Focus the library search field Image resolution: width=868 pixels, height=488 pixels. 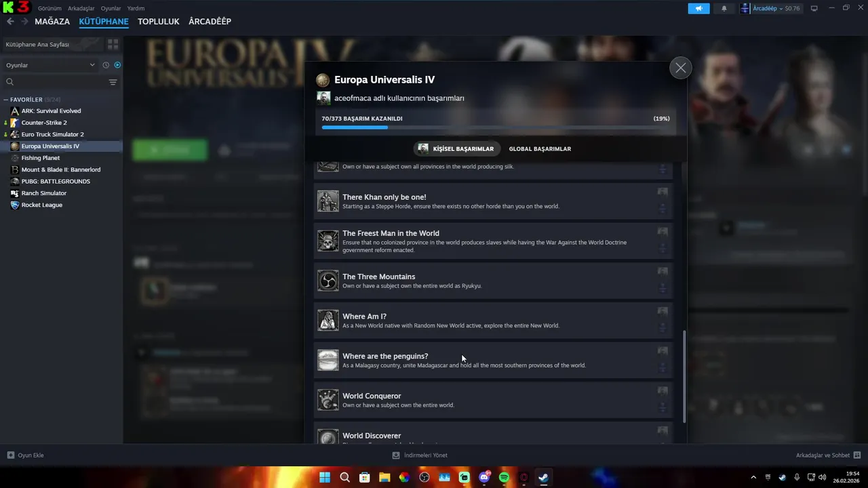coord(54,82)
